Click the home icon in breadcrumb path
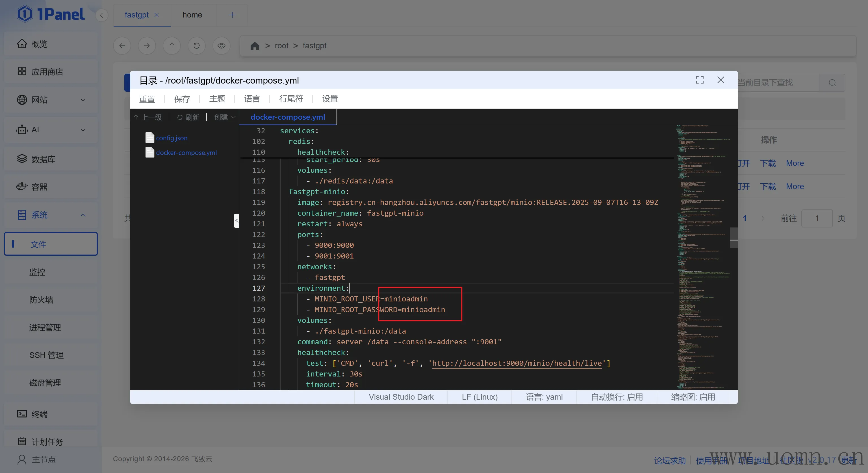The image size is (868, 473). point(255,46)
